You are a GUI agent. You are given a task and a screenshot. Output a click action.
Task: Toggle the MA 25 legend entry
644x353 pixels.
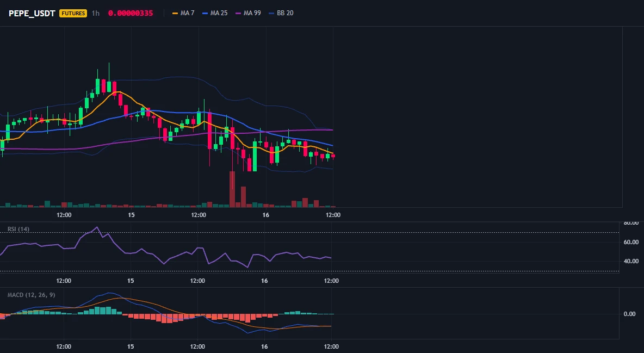(215, 13)
